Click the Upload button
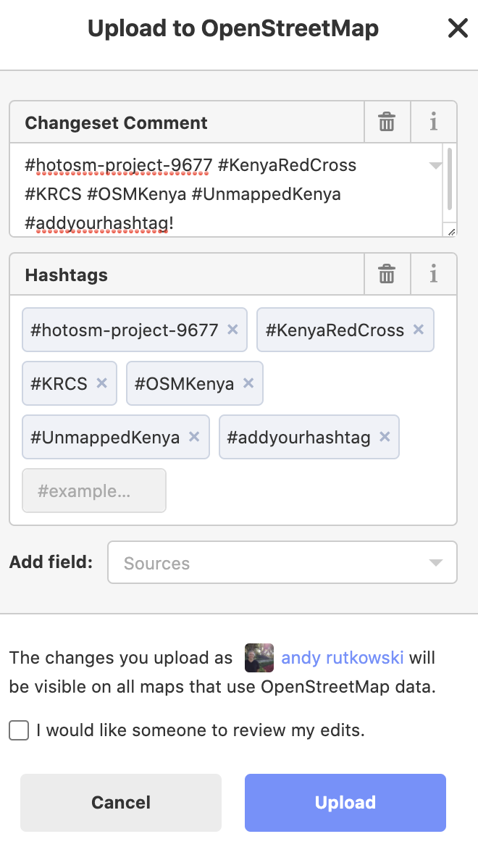This screenshot has height=868, width=478. coord(345,803)
